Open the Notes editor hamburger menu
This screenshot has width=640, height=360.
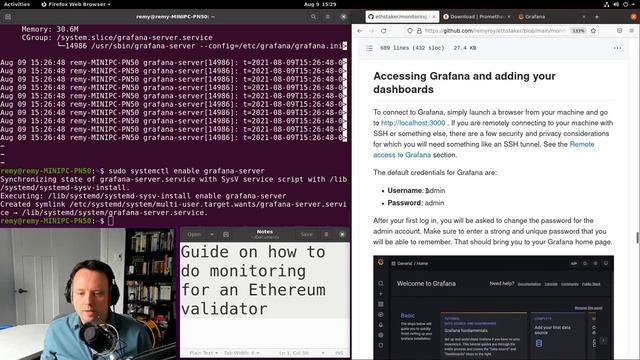coord(326,234)
